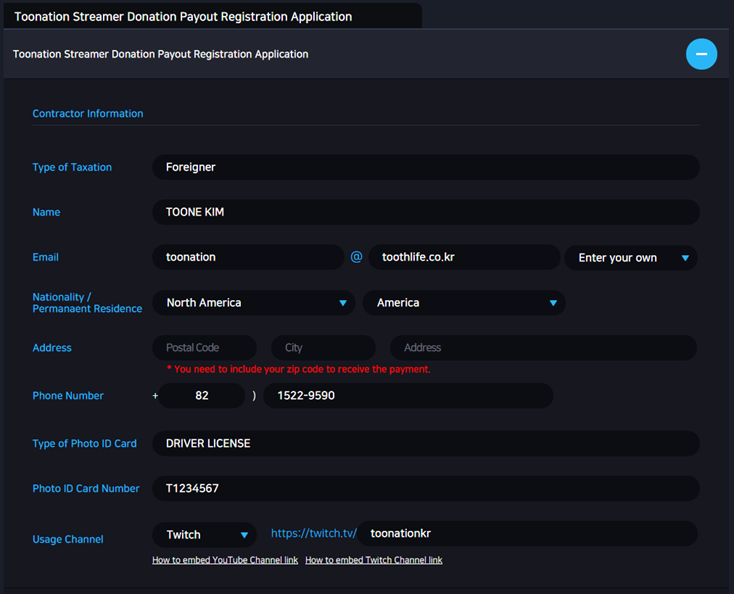Select the Type of Photo ID Card field

coord(426,443)
